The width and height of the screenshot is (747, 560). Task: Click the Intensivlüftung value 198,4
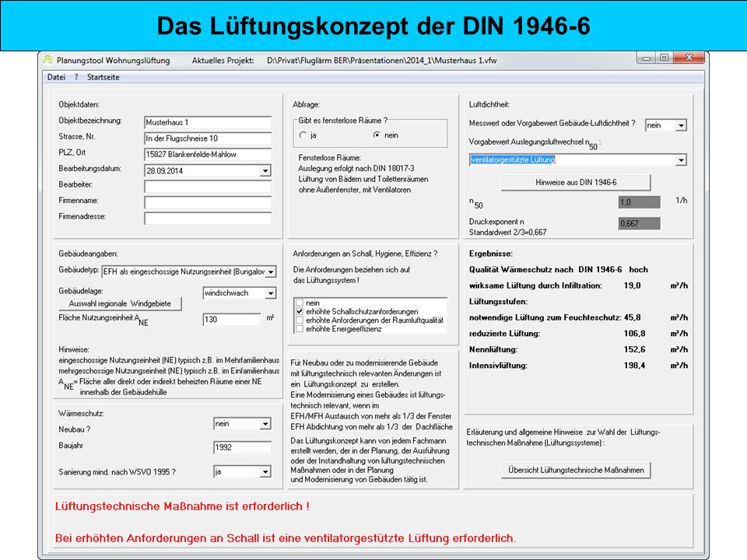[x=635, y=366]
